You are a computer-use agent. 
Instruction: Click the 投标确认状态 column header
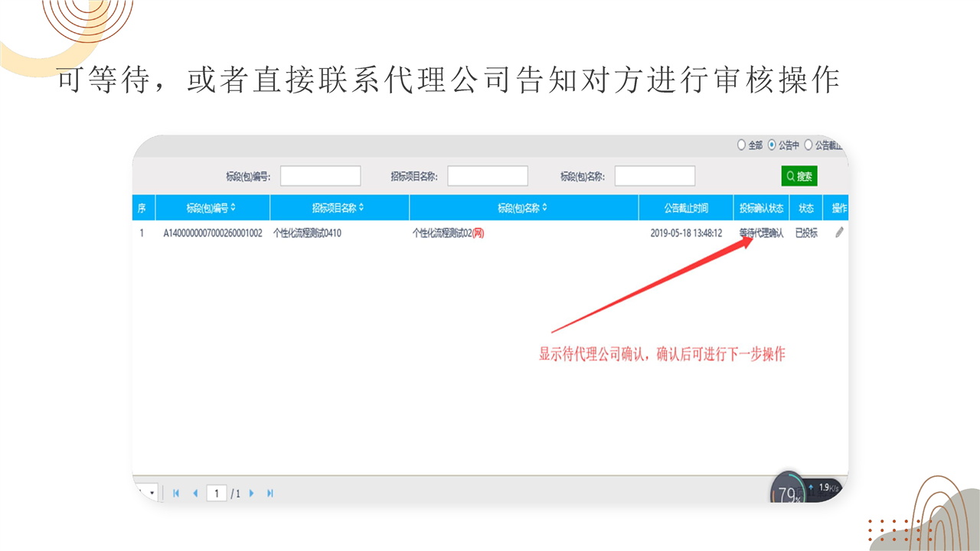(x=761, y=208)
